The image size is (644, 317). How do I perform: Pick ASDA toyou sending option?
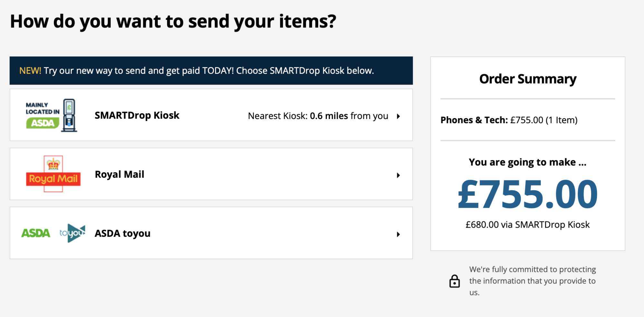(x=122, y=233)
